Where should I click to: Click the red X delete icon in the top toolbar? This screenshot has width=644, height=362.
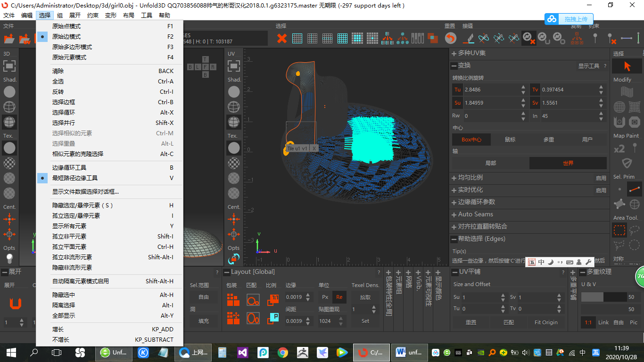[281, 38]
